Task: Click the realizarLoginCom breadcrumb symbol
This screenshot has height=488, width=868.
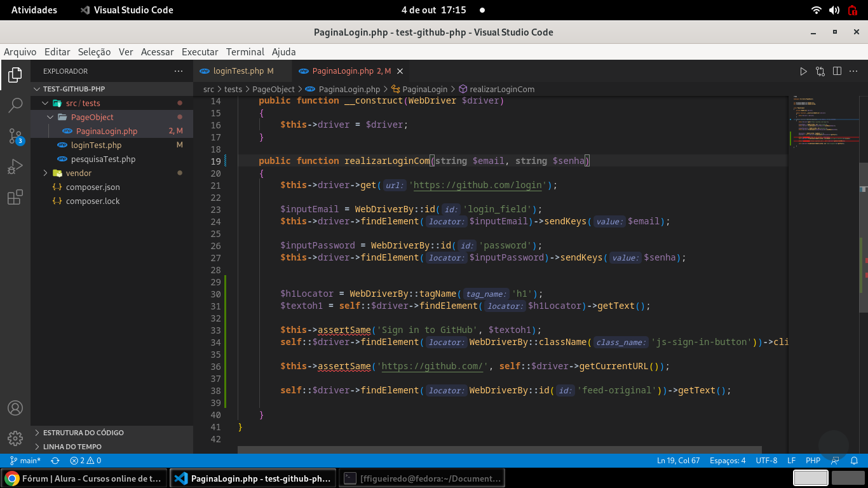Action: click(496, 89)
